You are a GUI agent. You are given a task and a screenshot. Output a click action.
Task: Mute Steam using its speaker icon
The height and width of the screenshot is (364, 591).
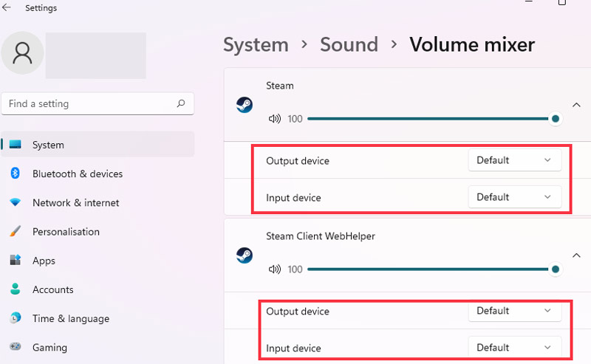pos(274,119)
